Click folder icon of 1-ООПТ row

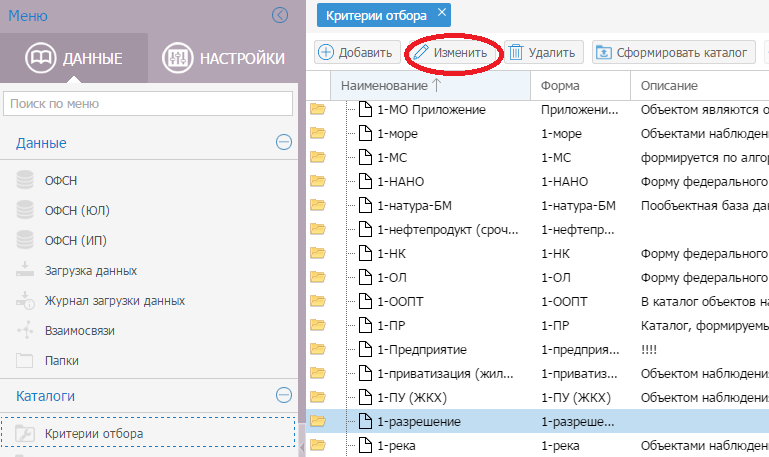318,301
